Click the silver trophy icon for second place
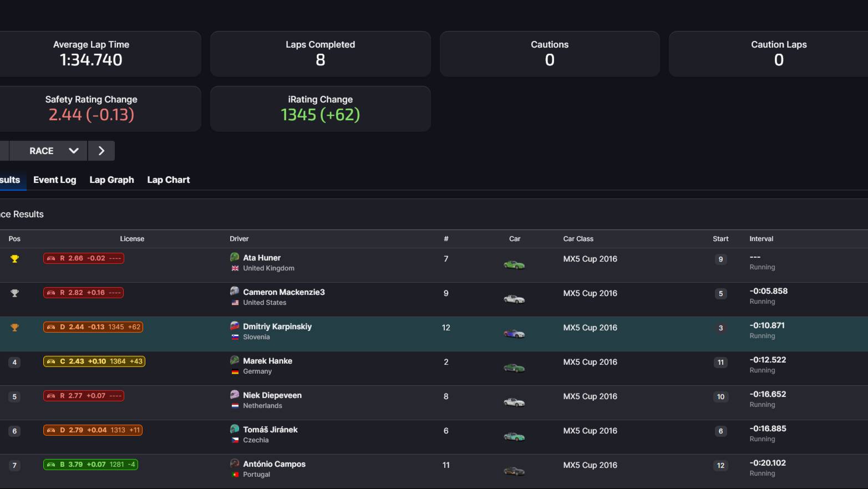Image resolution: width=868 pixels, height=489 pixels. 15,293
